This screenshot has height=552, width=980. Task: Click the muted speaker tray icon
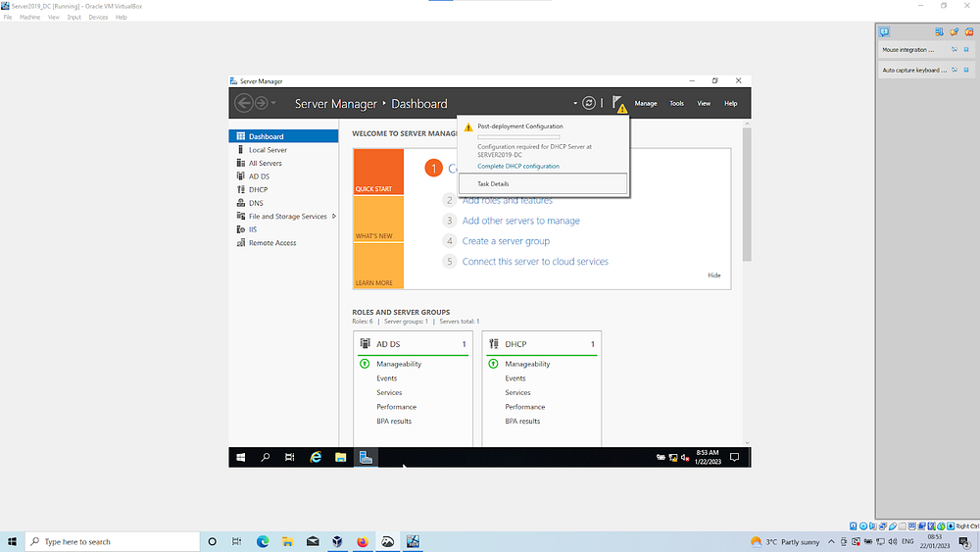point(685,458)
